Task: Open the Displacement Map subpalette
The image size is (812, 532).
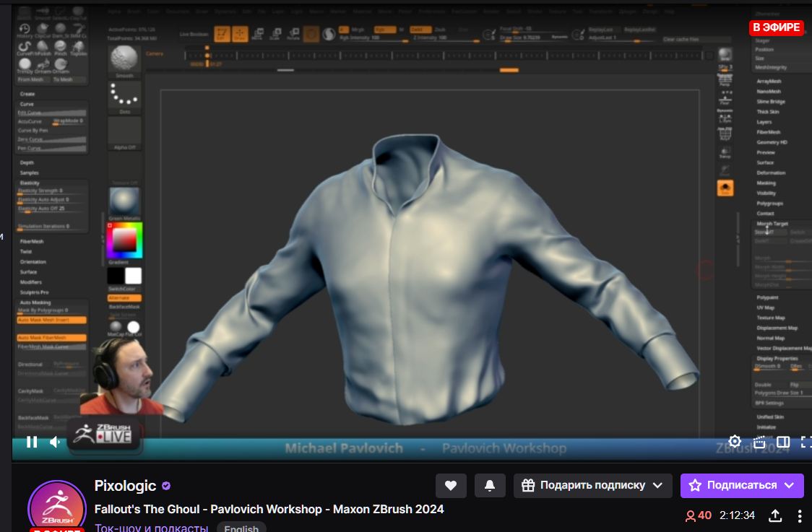Action: [777, 328]
